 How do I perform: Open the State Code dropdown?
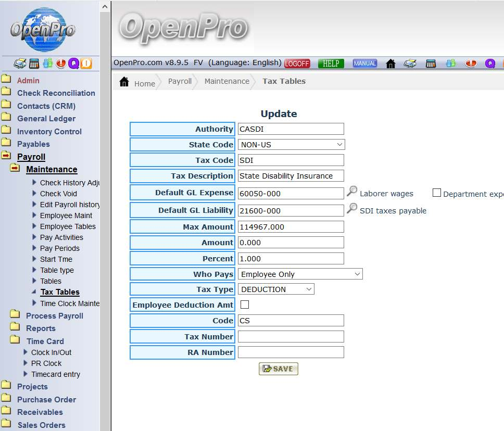tap(291, 145)
